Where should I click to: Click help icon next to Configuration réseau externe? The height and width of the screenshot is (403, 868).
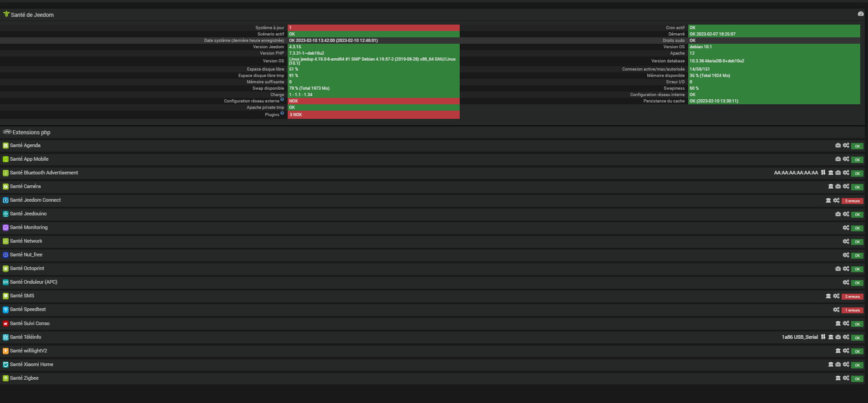click(282, 99)
